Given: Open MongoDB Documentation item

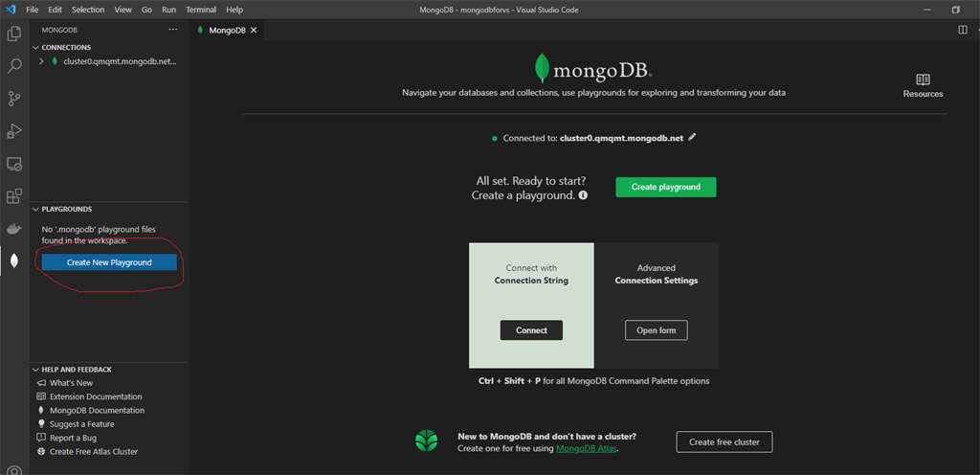Looking at the screenshot, I should 97,411.
